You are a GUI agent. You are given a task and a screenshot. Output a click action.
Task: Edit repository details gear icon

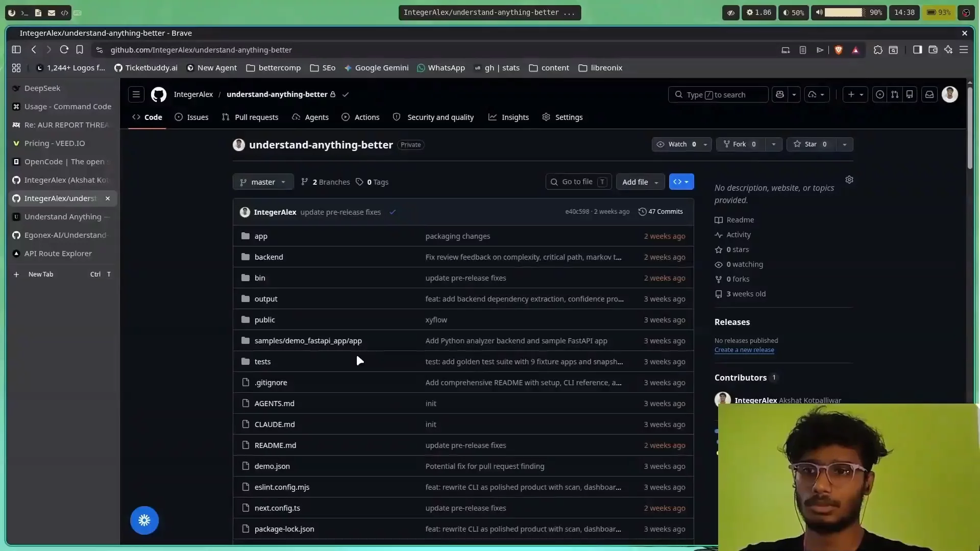pos(849,180)
